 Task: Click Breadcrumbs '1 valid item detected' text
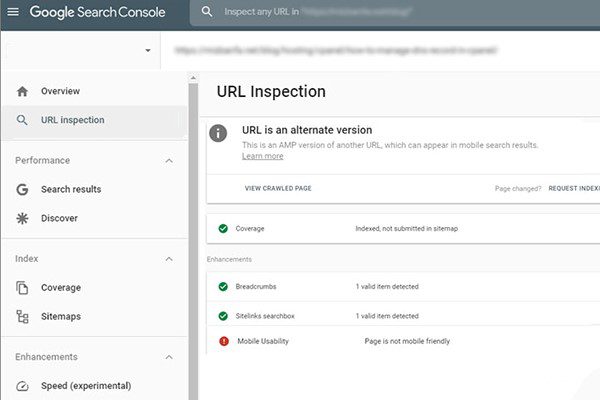pos(387,287)
